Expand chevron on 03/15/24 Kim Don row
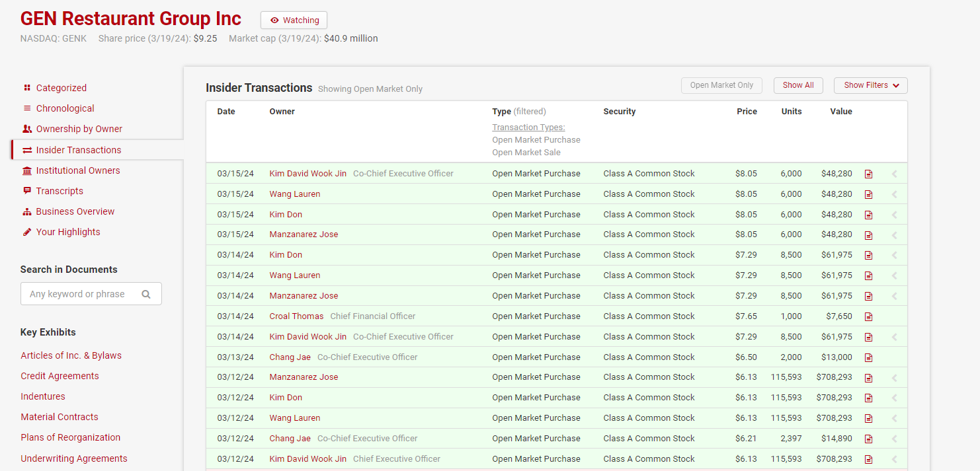The height and width of the screenshot is (471, 980). 895,215
